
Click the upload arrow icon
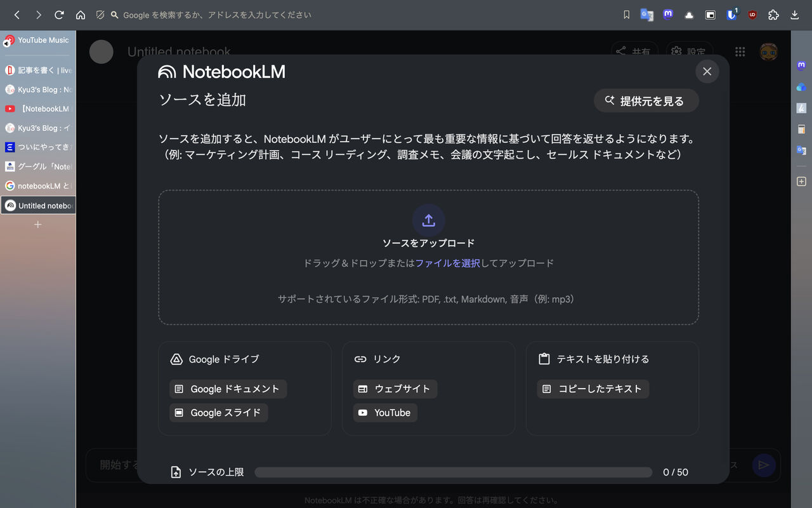(428, 220)
